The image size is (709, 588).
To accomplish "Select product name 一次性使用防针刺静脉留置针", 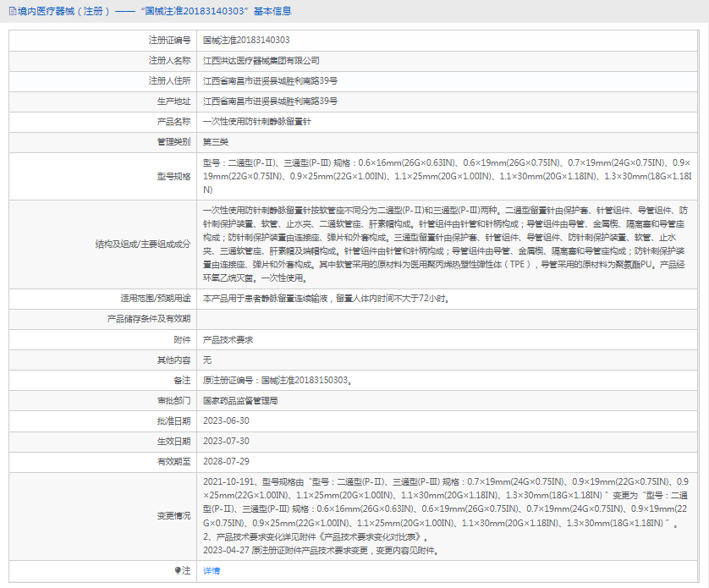I will coord(257,122).
